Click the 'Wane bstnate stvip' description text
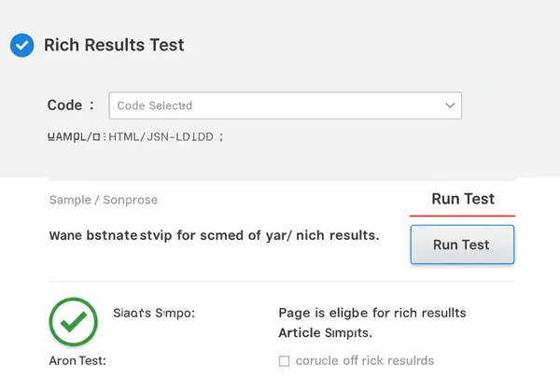The height and width of the screenshot is (392, 560). pyautogui.click(x=213, y=235)
